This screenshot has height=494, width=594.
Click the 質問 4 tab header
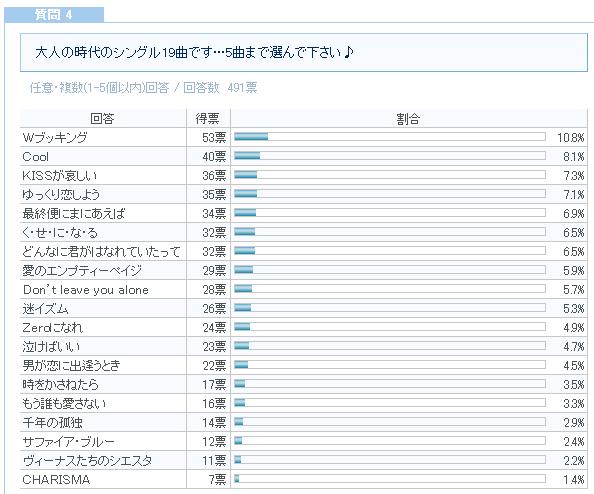point(54,15)
